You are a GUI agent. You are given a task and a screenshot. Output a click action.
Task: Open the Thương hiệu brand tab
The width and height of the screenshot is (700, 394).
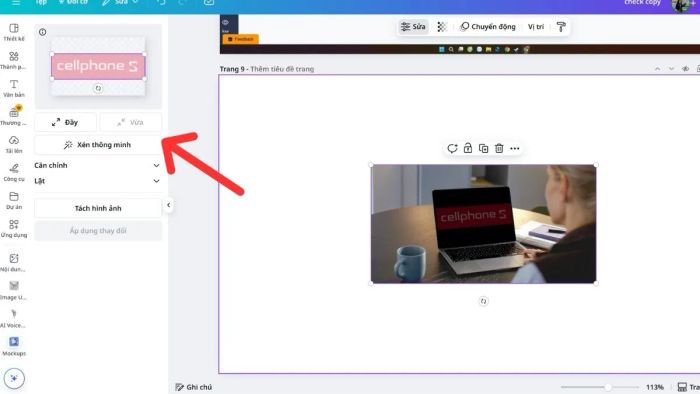14,116
